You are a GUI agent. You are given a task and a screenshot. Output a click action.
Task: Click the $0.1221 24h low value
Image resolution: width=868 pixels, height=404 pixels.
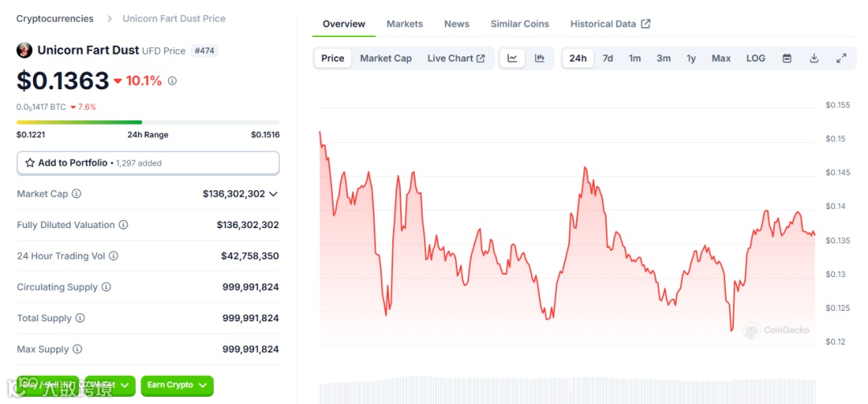coord(31,134)
